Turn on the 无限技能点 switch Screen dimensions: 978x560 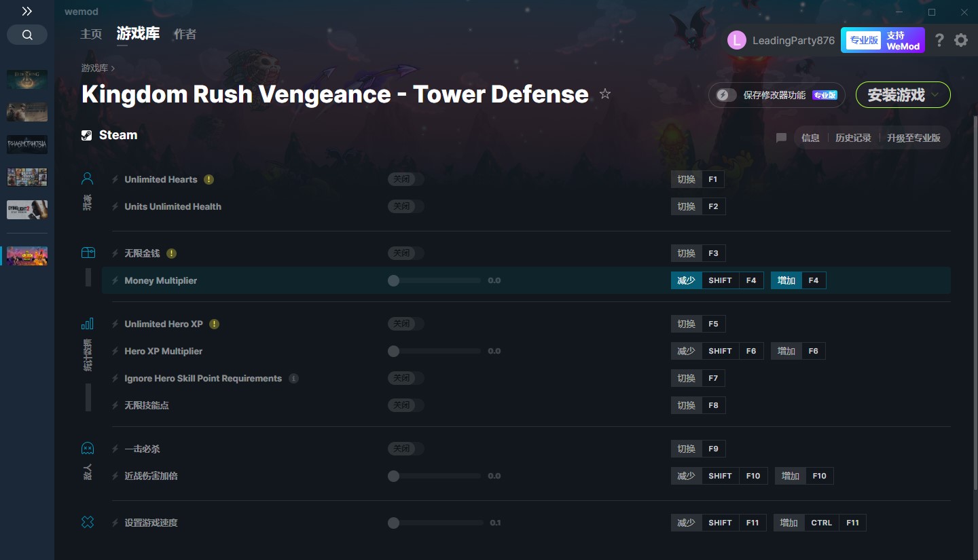click(x=406, y=405)
